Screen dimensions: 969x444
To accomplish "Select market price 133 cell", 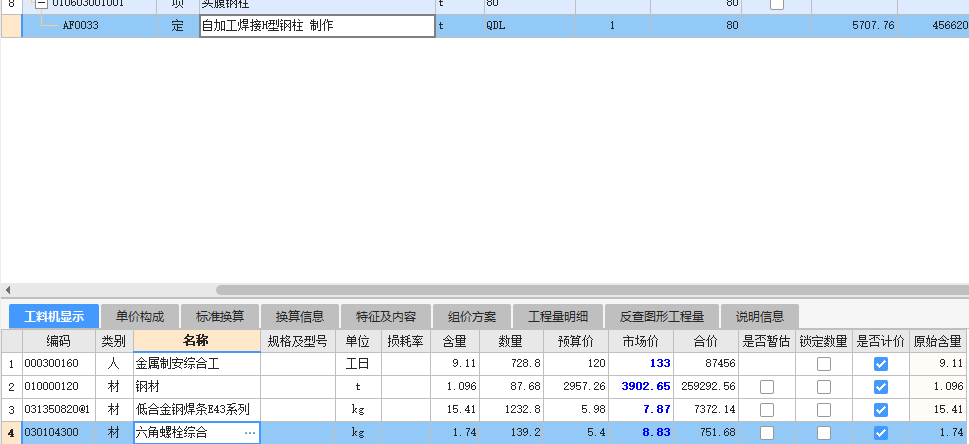I will [641, 364].
